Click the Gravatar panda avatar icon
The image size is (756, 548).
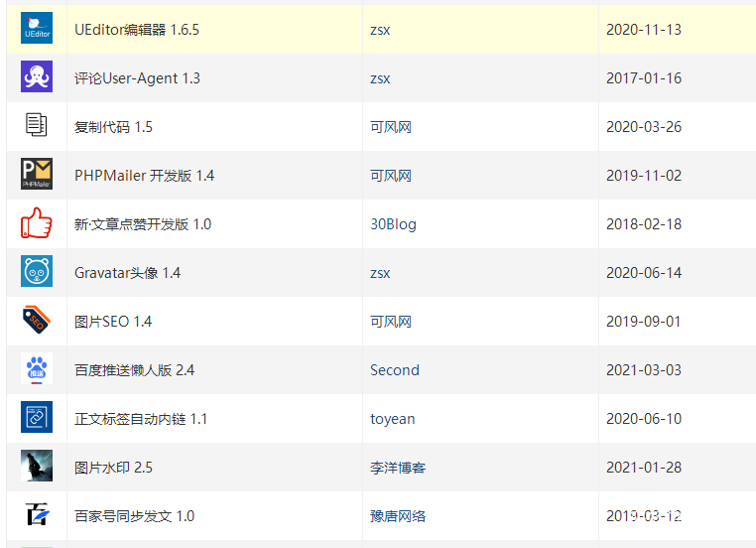[x=36, y=272]
